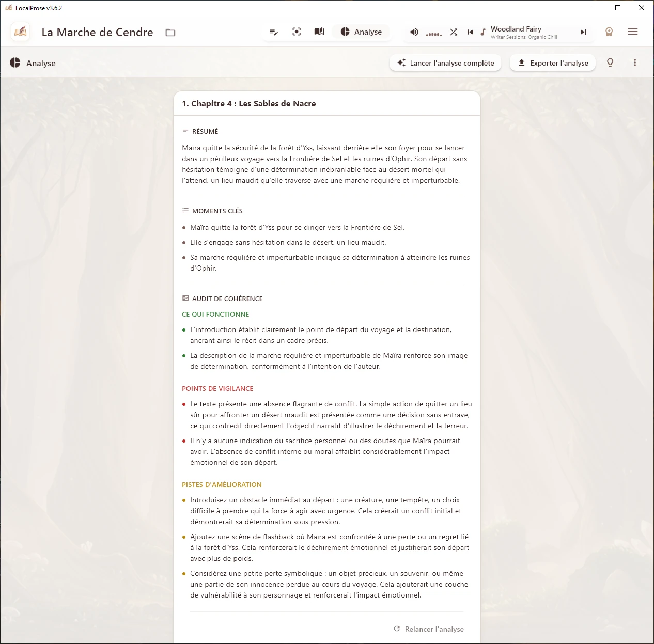
Task: Click the lightbulb tips icon
Action: pos(610,63)
